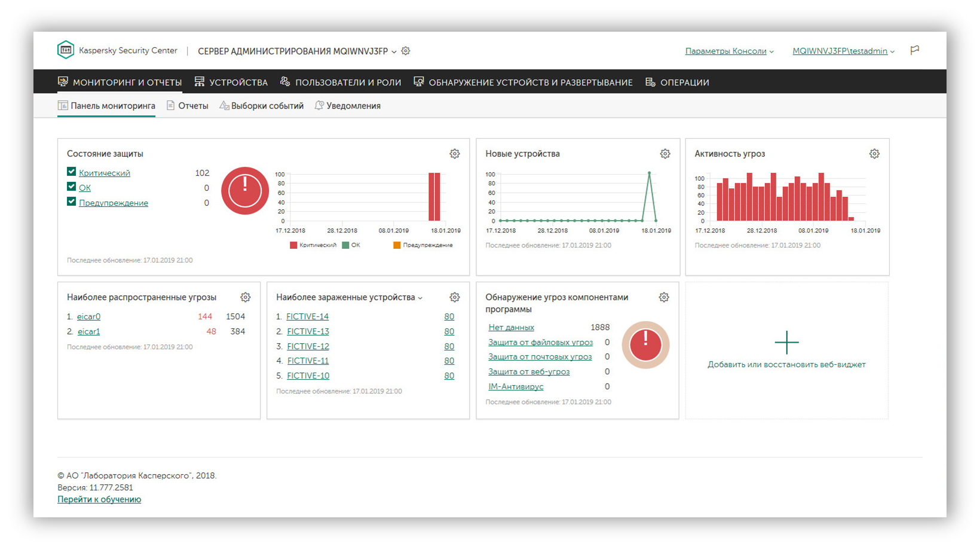Switch to the Отчеты tab

tap(188, 106)
